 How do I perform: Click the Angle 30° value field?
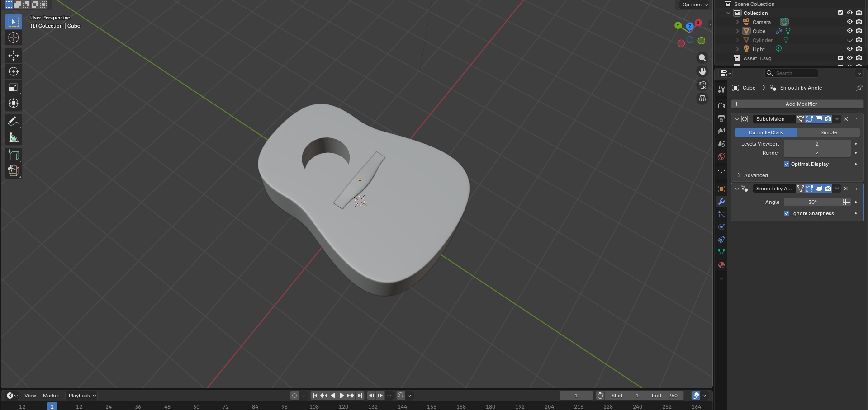pos(813,202)
